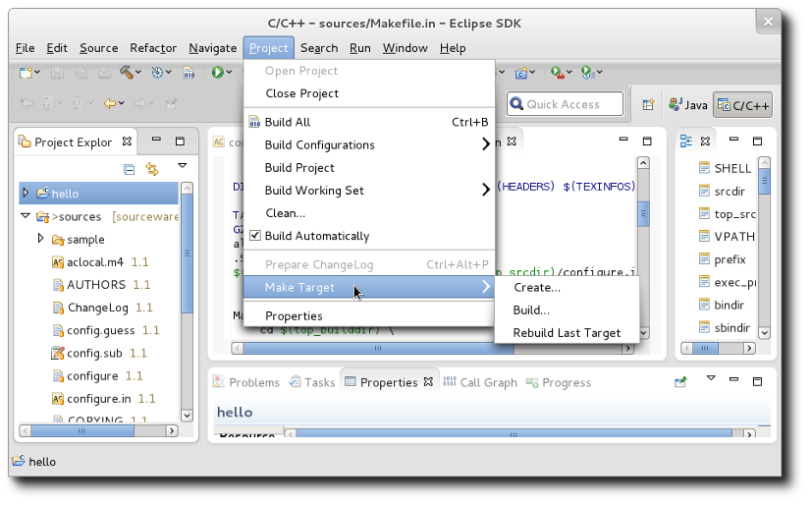Switch to the Problems tab
812x507 pixels.
point(247,382)
